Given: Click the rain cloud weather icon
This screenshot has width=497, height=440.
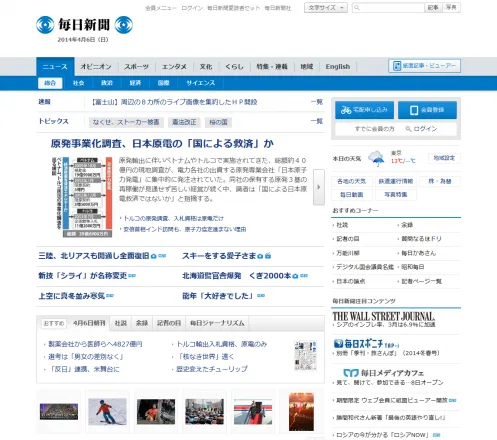Looking at the screenshot, I should [376, 158].
